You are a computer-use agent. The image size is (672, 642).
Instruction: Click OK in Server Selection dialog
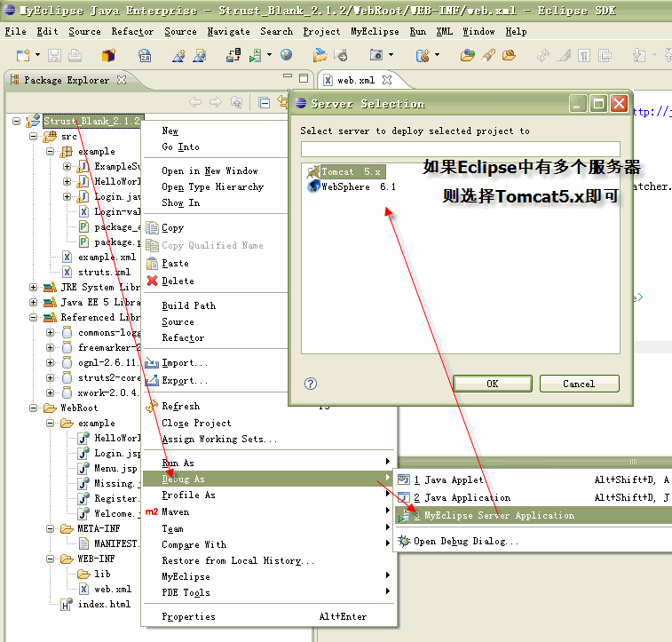tap(493, 384)
